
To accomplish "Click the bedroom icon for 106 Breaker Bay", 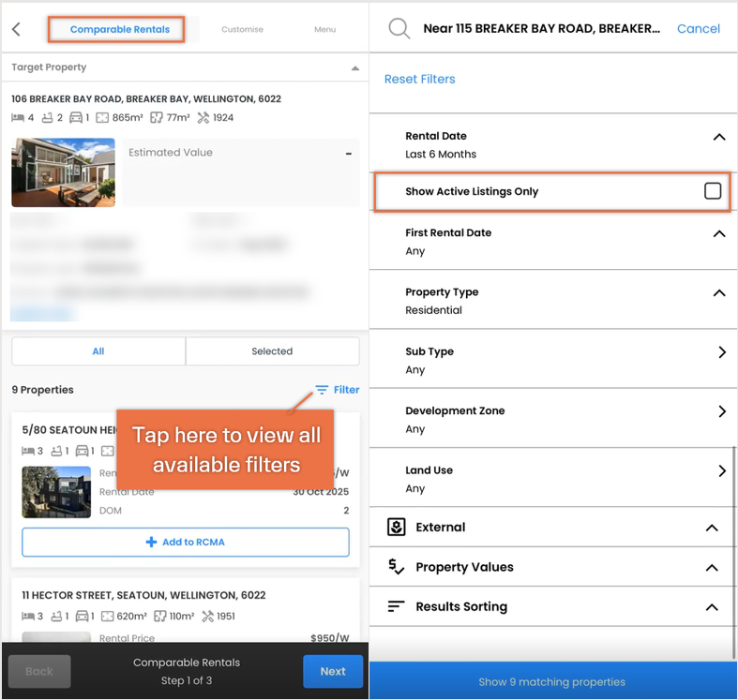I will point(18,118).
